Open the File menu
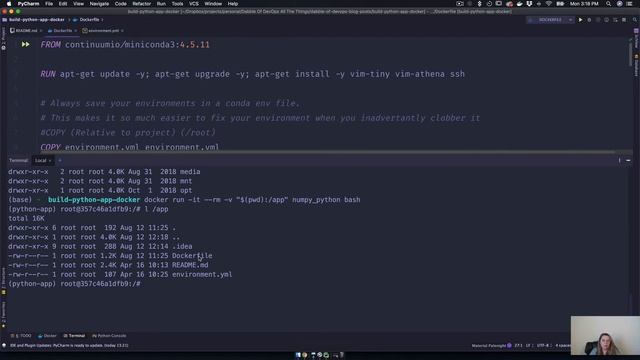 (49, 4)
